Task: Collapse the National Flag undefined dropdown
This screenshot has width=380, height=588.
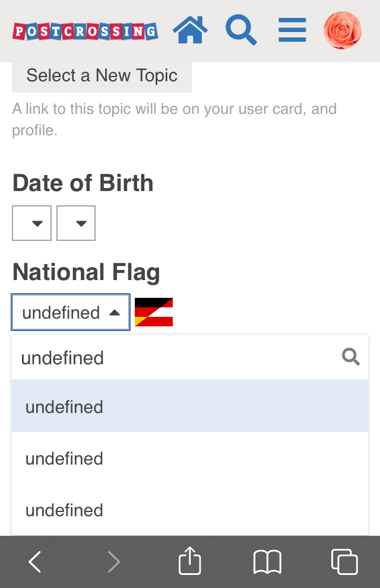Action: click(71, 312)
